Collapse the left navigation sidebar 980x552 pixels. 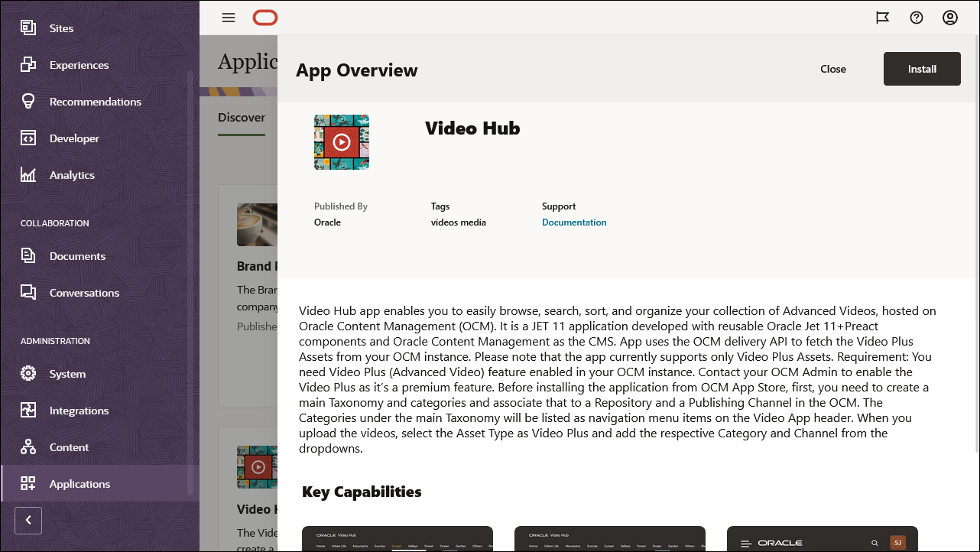(28, 520)
